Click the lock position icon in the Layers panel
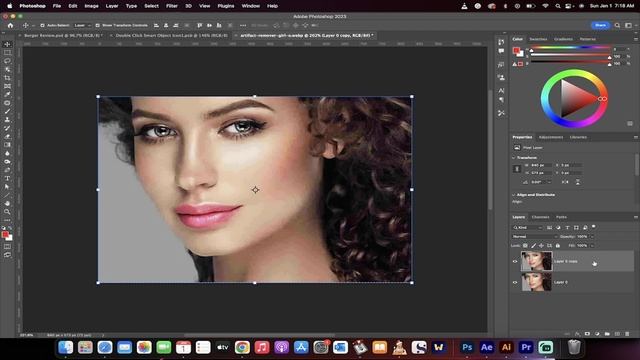Screen dimensions: 640x360 [541, 246]
